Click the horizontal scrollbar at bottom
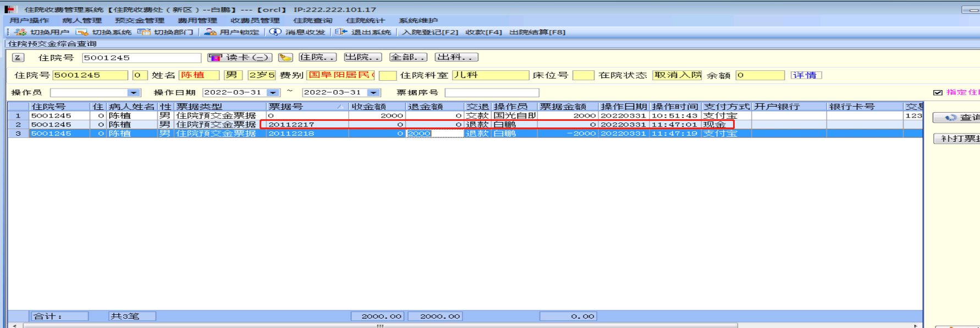This screenshot has width=980, height=328. [x=379, y=326]
